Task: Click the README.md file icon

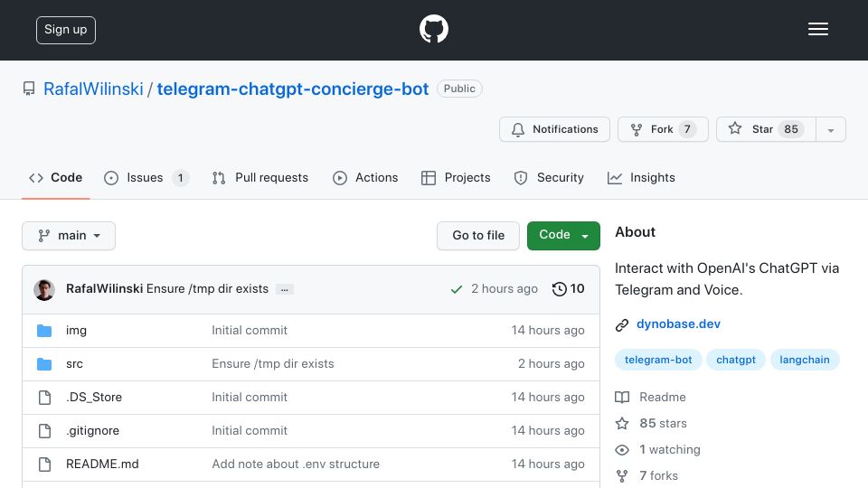Action: (44, 465)
